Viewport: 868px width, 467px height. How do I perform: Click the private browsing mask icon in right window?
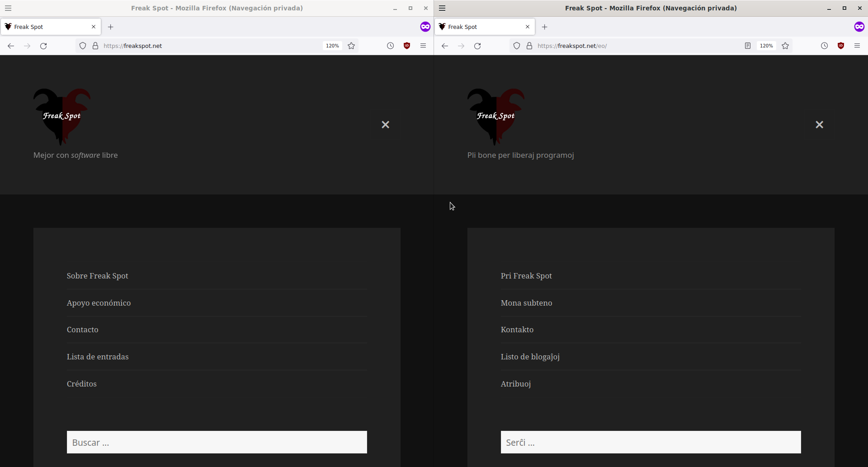click(859, 27)
